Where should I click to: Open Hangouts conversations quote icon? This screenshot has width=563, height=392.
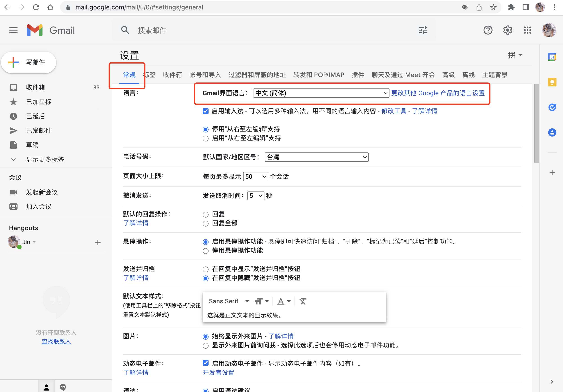(x=63, y=387)
